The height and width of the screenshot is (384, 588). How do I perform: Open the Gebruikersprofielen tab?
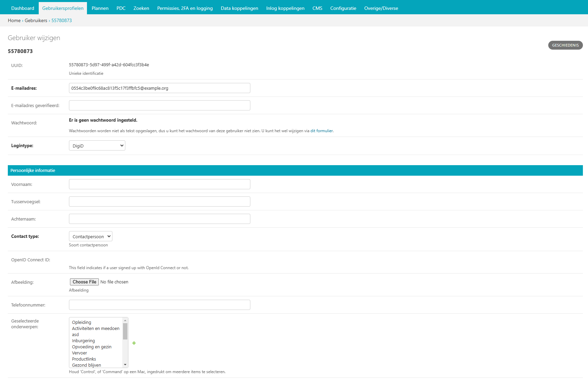pyautogui.click(x=63, y=8)
